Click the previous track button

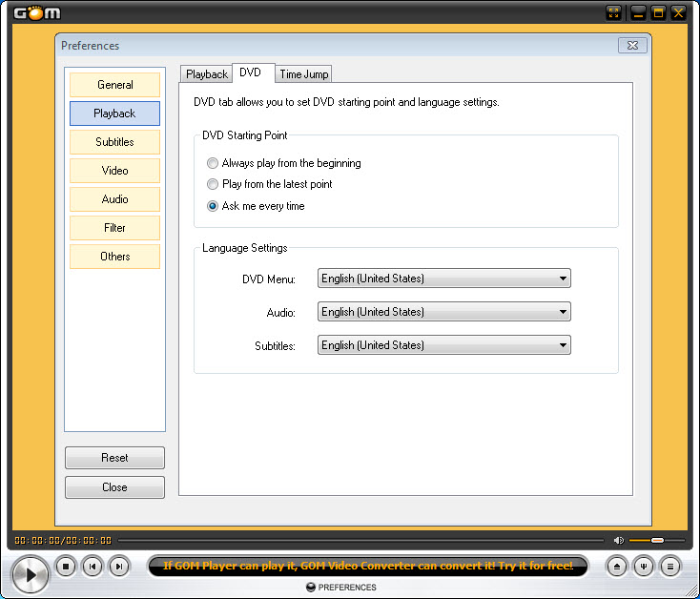[x=92, y=567]
